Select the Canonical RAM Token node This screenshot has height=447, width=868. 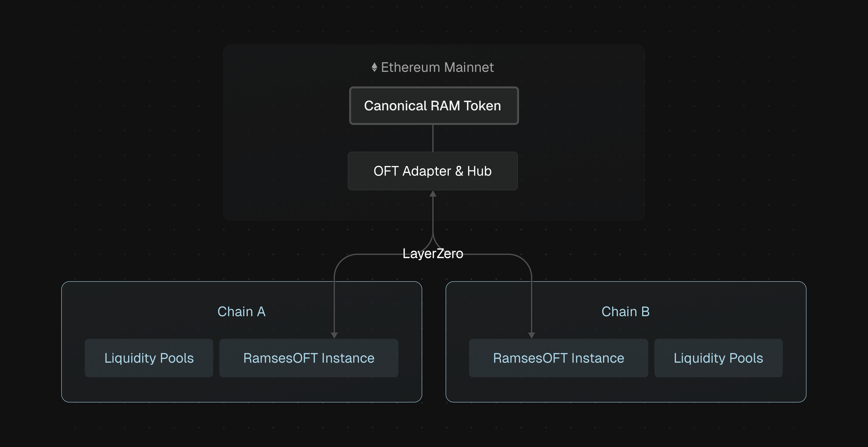[433, 106]
